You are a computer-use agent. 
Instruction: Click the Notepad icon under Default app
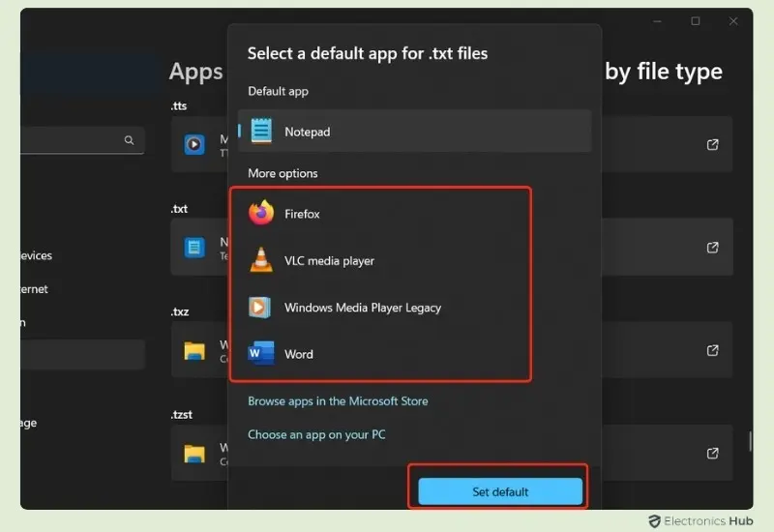pos(261,132)
